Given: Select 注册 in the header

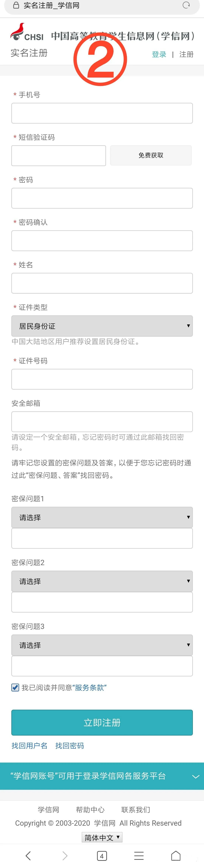Looking at the screenshot, I should 186,54.
